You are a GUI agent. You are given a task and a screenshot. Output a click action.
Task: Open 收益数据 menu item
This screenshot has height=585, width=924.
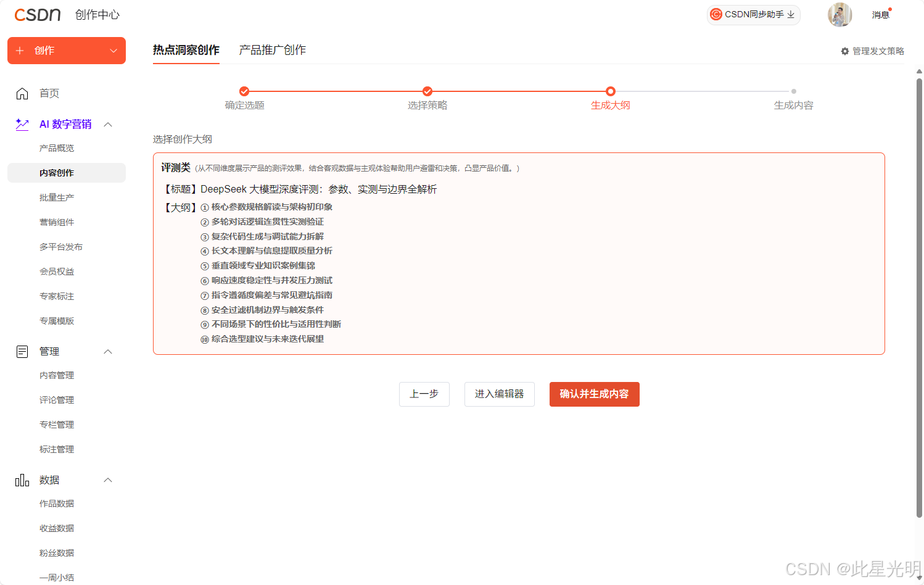coord(57,528)
